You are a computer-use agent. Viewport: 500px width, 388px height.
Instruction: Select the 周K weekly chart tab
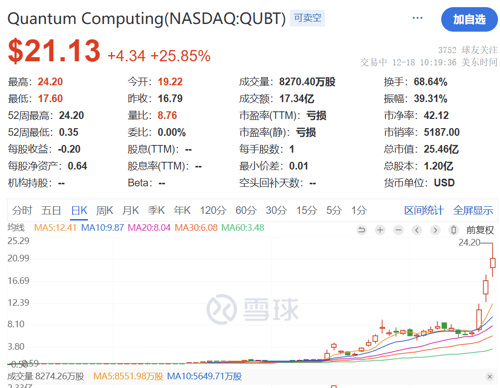point(105,210)
